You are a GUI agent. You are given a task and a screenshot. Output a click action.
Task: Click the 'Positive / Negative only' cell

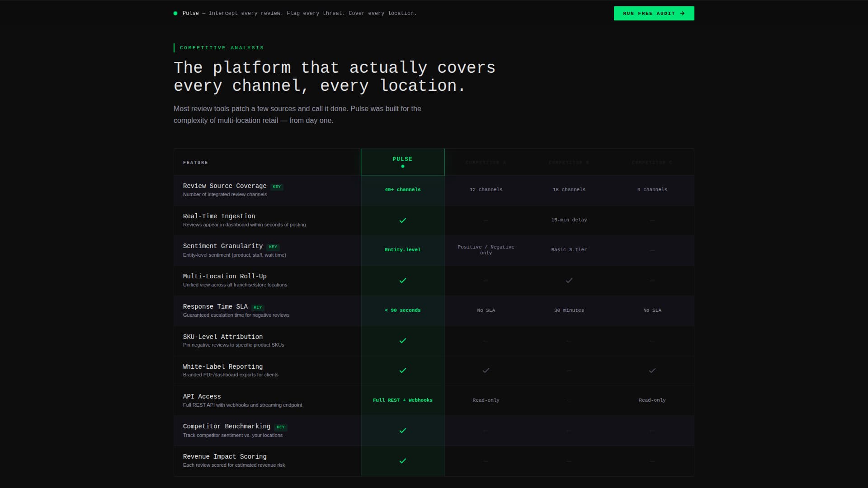click(x=486, y=250)
